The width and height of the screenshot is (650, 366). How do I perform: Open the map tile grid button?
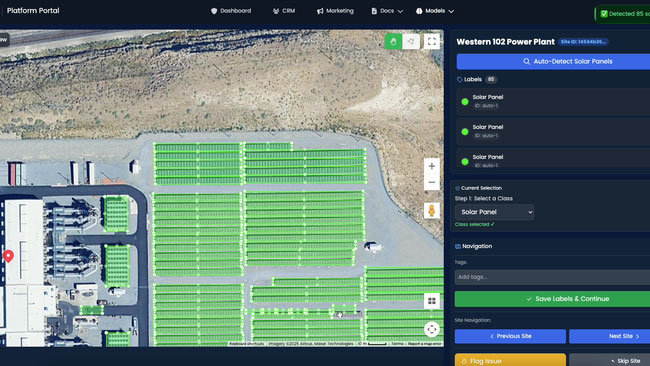click(x=432, y=301)
